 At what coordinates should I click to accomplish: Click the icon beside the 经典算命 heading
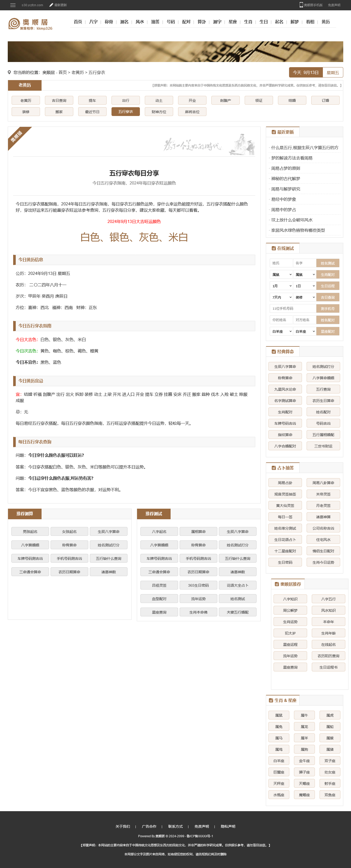pos(274,351)
